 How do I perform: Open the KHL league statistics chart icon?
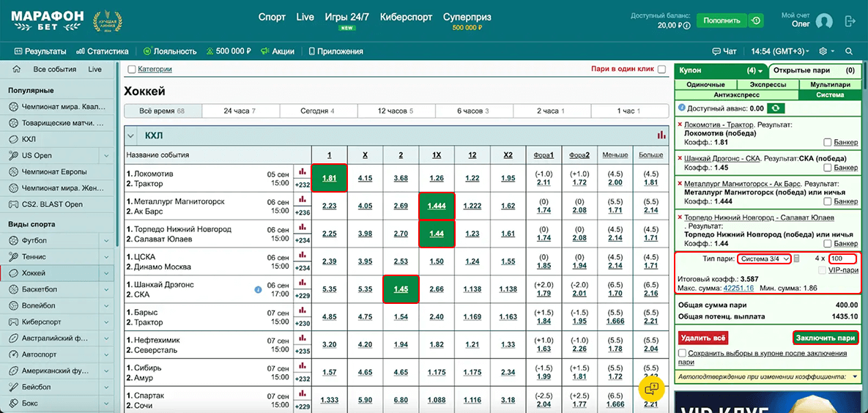pos(661,135)
